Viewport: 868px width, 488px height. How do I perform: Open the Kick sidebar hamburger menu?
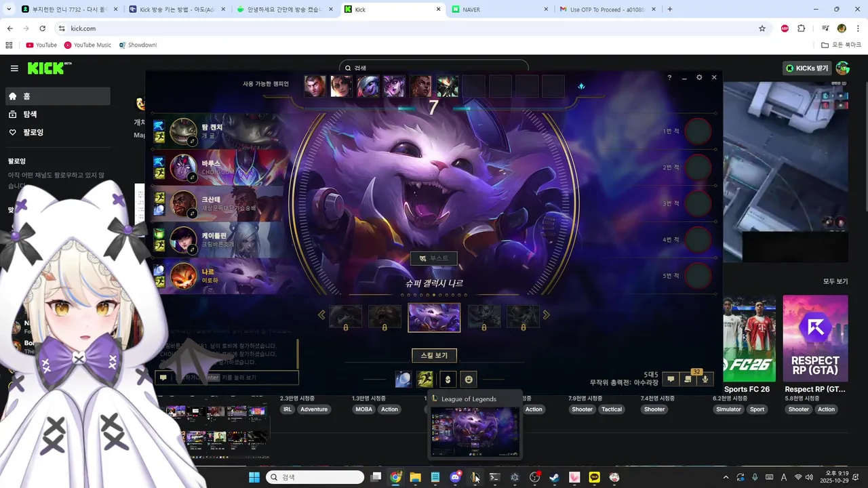pyautogui.click(x=14, y=68)
